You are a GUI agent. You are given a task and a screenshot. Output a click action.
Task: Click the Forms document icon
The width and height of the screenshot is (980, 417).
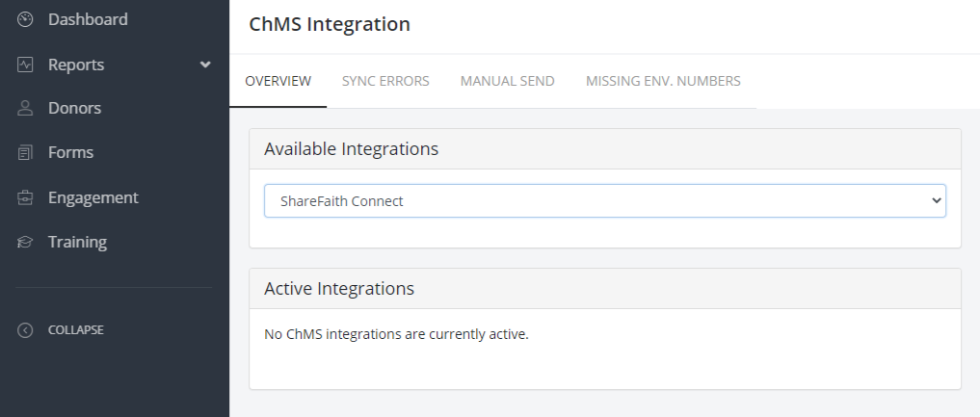[x=25, y=152]
